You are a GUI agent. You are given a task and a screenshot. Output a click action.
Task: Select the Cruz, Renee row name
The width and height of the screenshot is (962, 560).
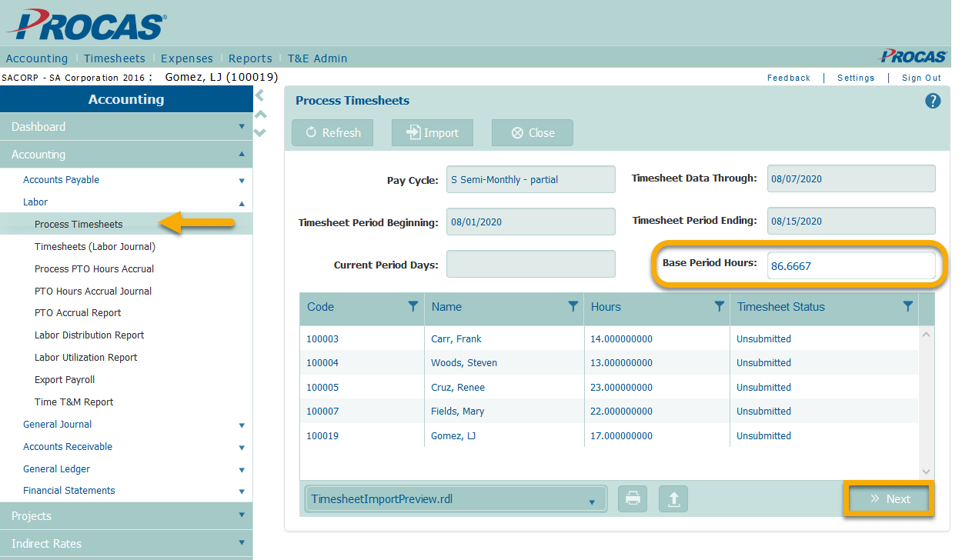coord(458,388)
